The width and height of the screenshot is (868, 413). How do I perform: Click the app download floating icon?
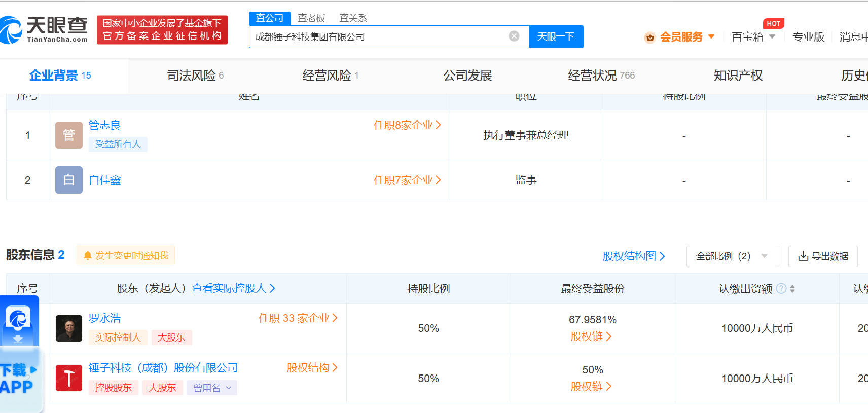(x=19, y=322)
